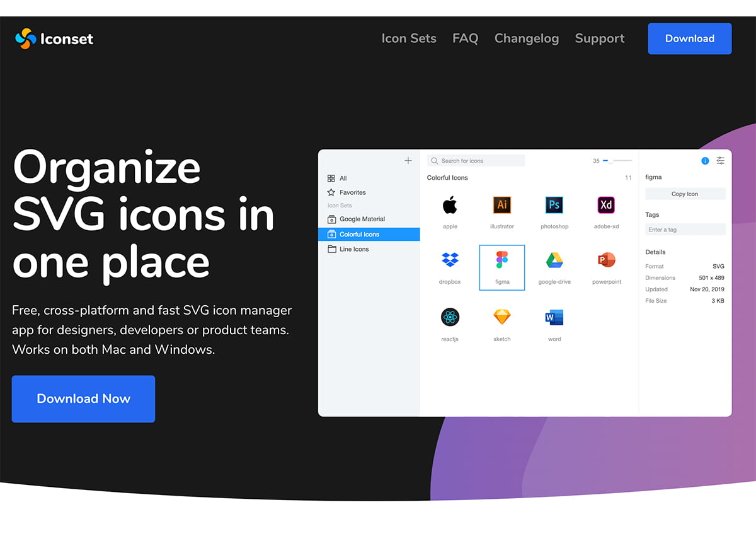Image resolution: width=756 pixels, height=536 pixels.
Task: Select the Google Drive icon
Action: point(554,261)
